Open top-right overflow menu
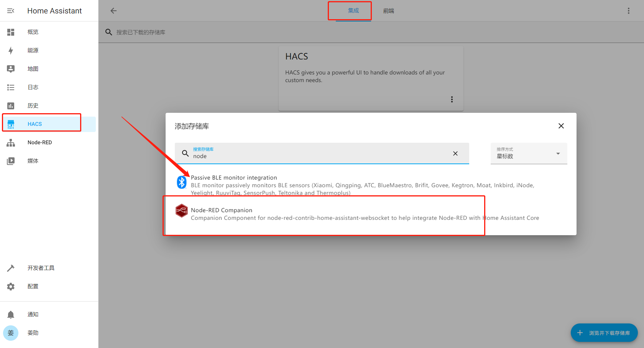 629,11
